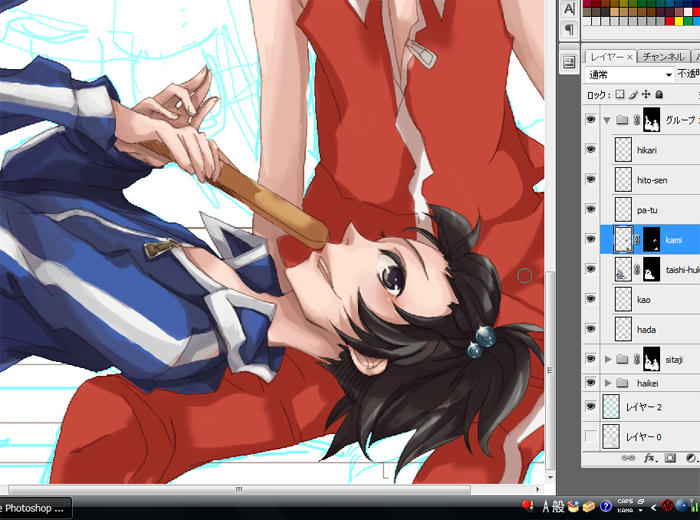This screenshot has height=520, width=700.
Task: Switch to the チャンネル tab
Action: tap(663, 57)
